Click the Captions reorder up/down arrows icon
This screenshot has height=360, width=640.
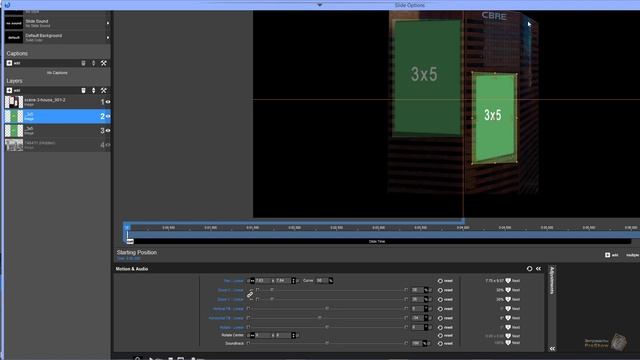click(x=93, y=63)
